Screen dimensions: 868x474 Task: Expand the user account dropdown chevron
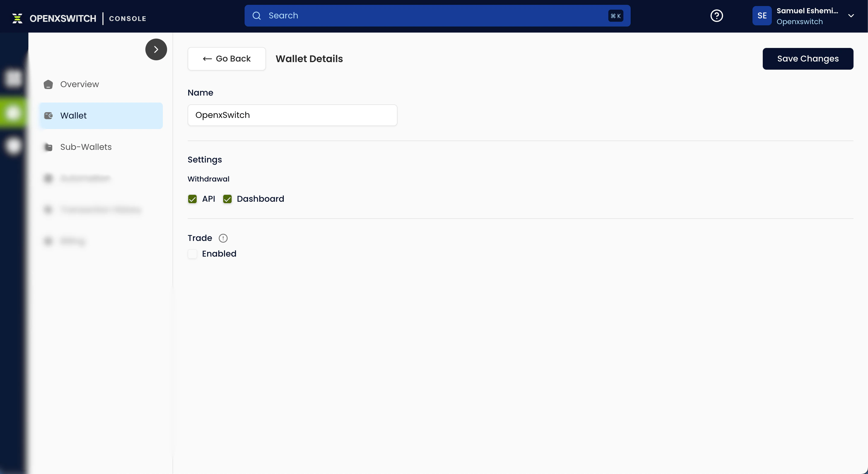click(x=851, y=16)
